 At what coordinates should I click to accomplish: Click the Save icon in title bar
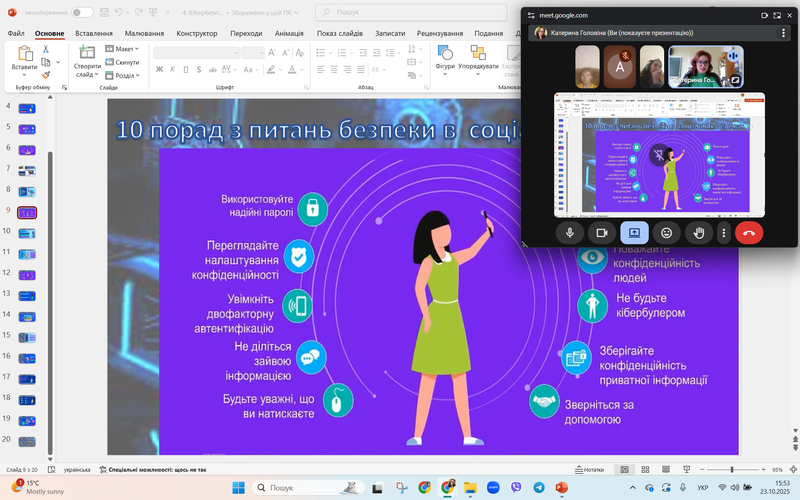click(x=104, y=13)
